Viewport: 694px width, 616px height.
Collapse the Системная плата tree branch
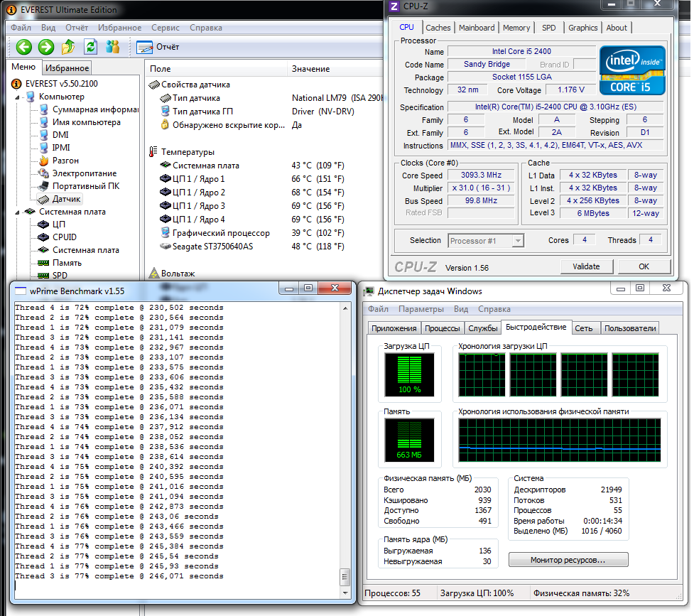point(18,212)
